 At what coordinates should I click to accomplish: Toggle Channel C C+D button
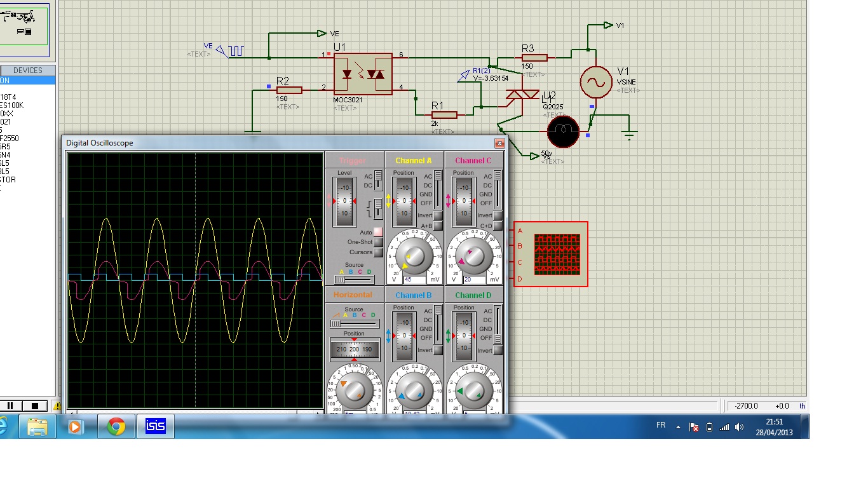click(498, 226)
